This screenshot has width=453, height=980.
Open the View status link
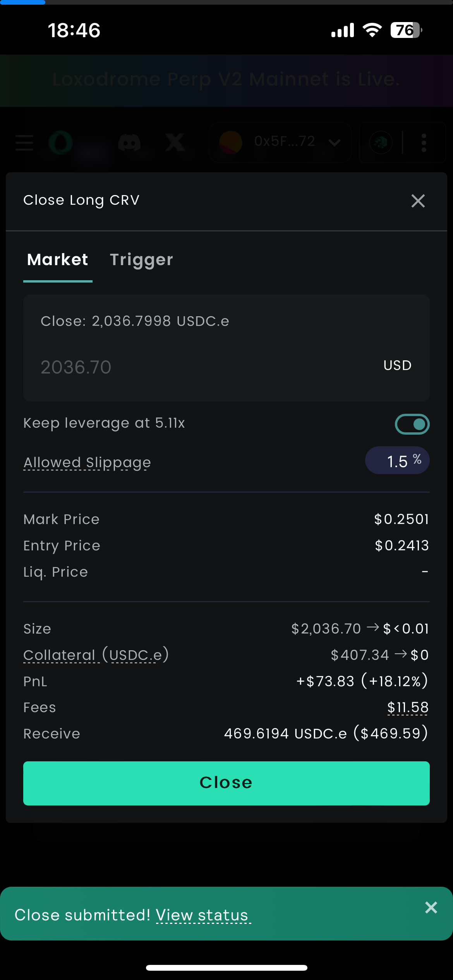pos(202,915)
